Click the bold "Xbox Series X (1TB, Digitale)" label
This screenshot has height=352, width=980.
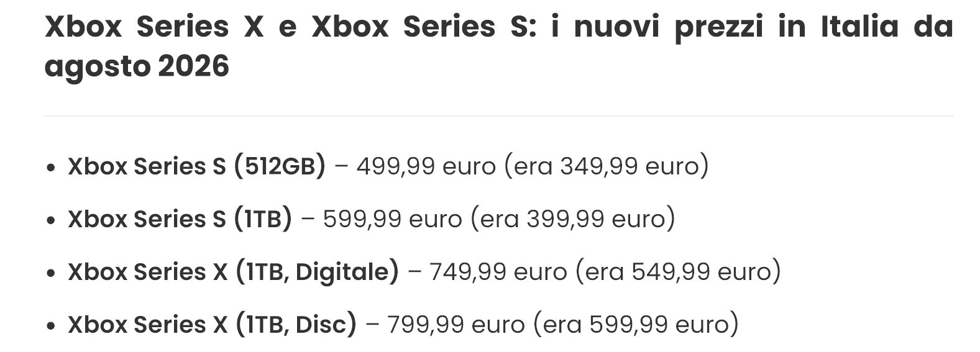(233, 272)
